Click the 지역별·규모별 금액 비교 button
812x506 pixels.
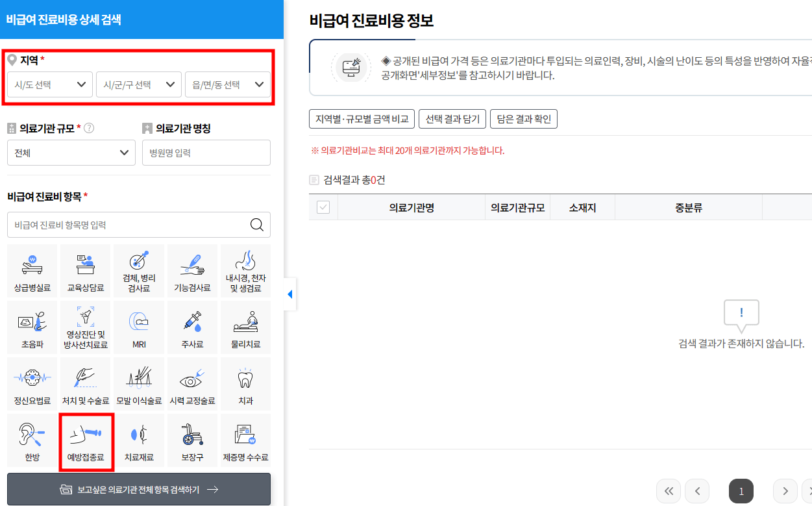[362, 119]
